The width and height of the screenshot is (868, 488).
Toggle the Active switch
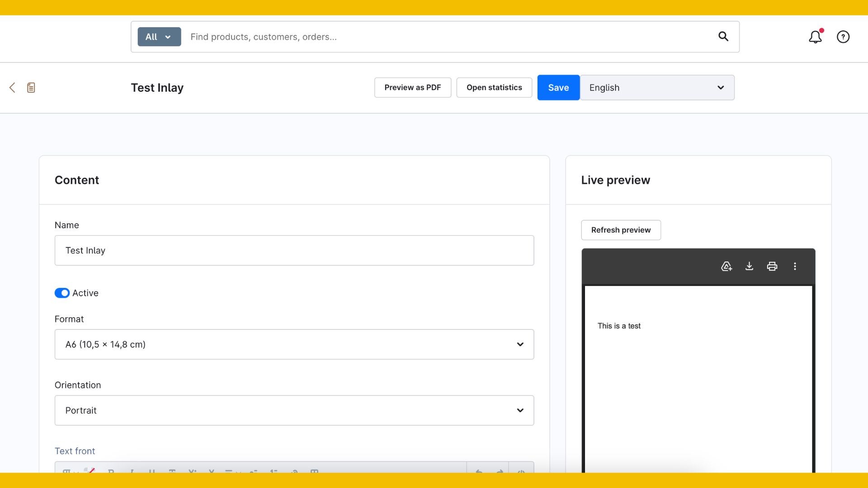[x=62, y=293]
